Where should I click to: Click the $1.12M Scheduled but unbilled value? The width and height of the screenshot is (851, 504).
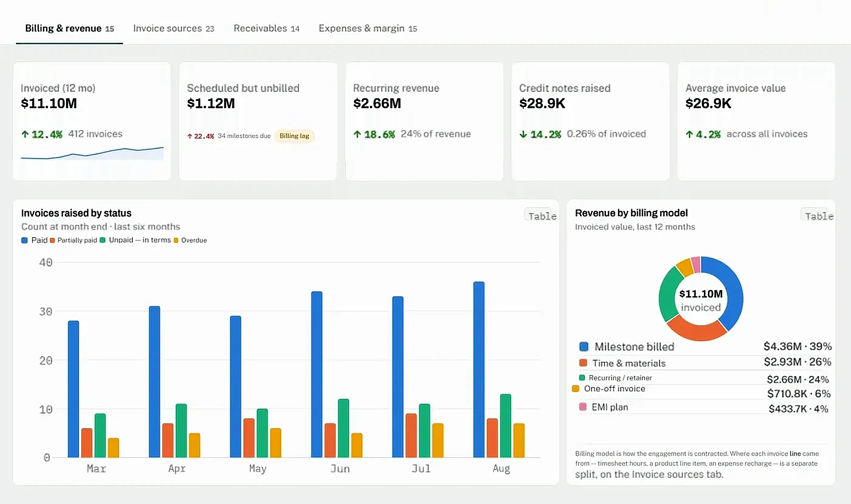(211, 103)
